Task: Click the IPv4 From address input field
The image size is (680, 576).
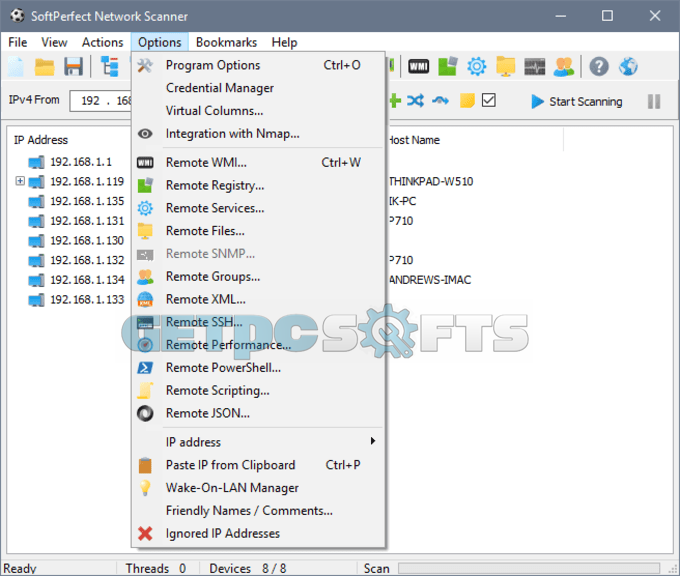Action: pos(101,101)
